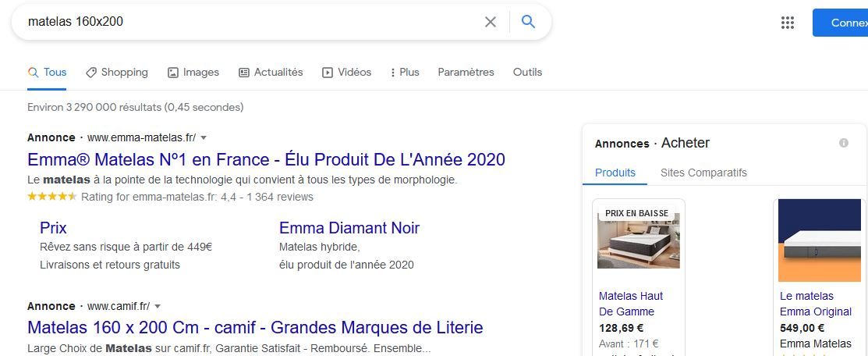
Task: Open the Emma Diamant Noir sitelink
Action: (349, 228)
